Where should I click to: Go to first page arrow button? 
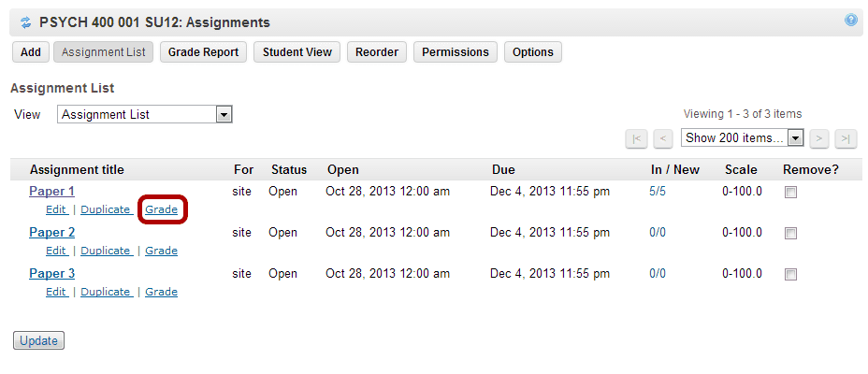636,138
